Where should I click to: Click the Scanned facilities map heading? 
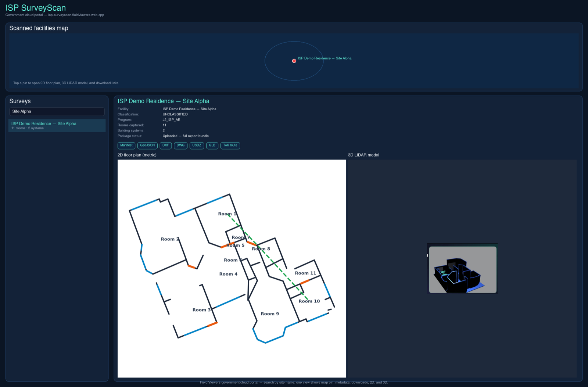[39, 28]
